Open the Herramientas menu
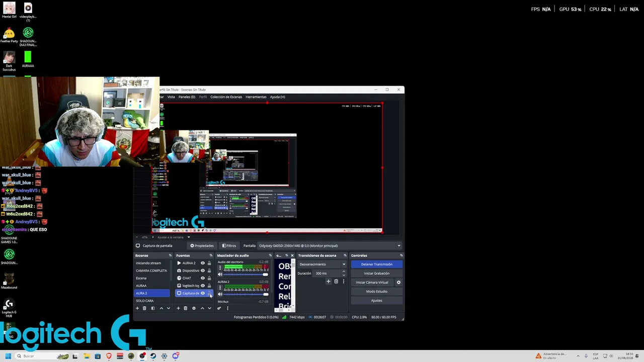644x362 pixels. [256, 97]
